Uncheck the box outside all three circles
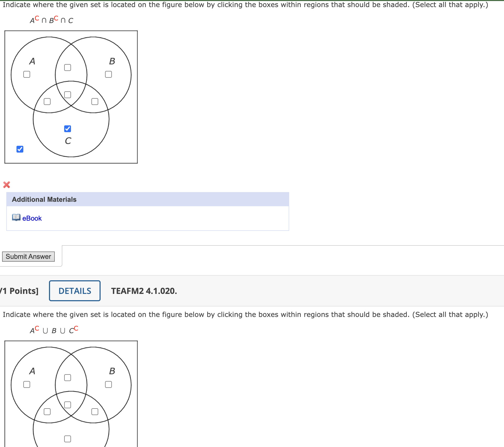The height and width of the screenshot is (447, 504). (20, 149)
